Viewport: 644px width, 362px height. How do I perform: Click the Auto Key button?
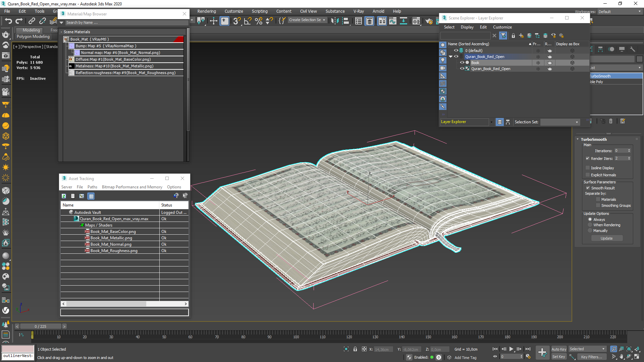(559, 349)
